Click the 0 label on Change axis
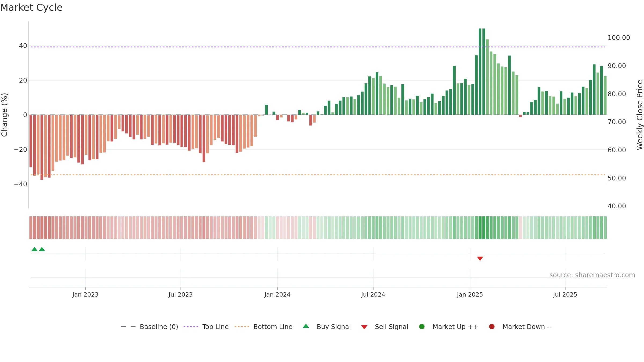 (x=25, y=115)
